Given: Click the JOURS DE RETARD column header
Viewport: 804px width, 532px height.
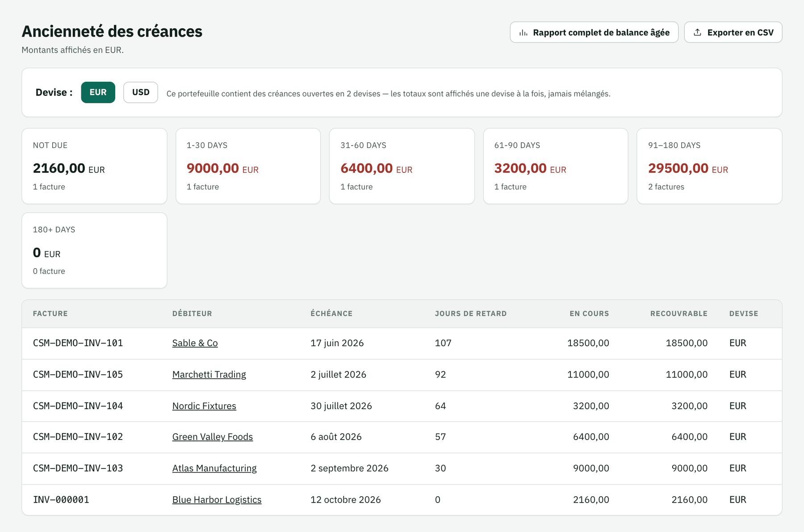Looking at the screenshot, I should pyautogui.click(x=471, y=314).
